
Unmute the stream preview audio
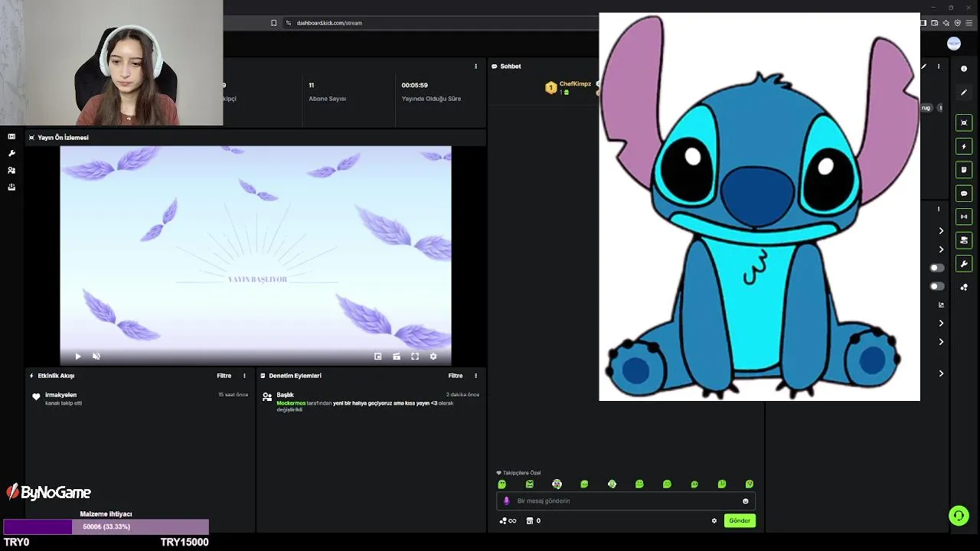coord(96,356)
